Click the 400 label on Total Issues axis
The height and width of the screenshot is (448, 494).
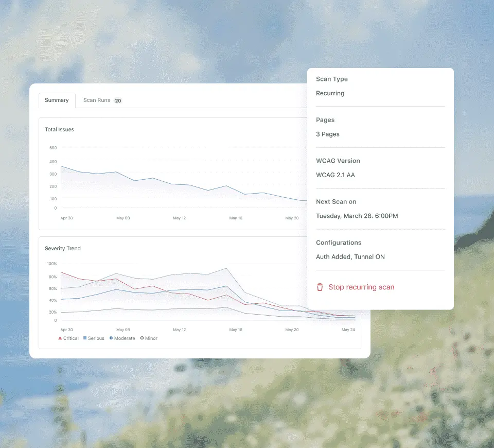pyautogui.click(x=53, y=162)
